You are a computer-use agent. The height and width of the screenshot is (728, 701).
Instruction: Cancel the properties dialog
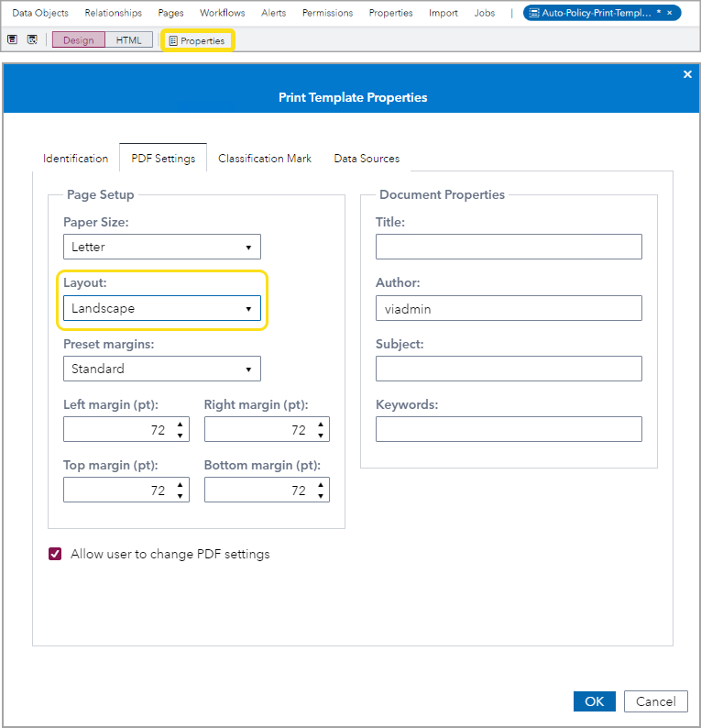click(x=655, y=701)
